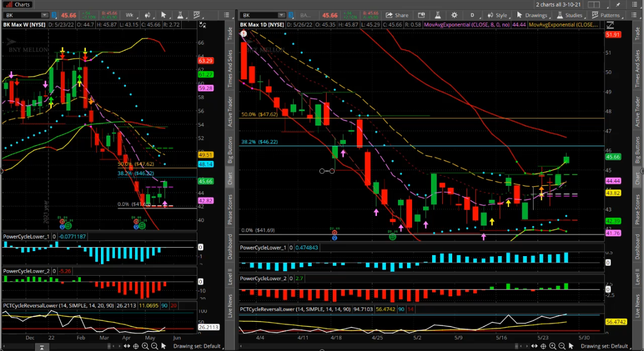The image size is (644, 351).
Task: Open Big Buttons tab on middle sidebar
Action: [x=230, y=150]
